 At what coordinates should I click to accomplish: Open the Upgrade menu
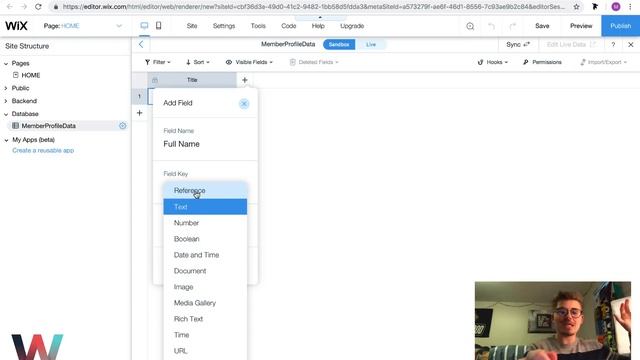(x=352, y=26)
